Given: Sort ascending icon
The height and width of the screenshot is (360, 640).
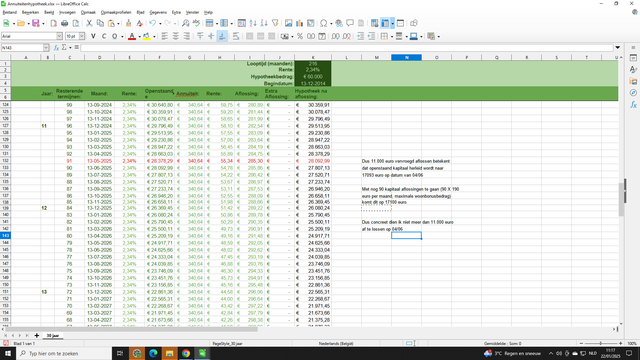Looking at the screenshot, I should 253,23.
